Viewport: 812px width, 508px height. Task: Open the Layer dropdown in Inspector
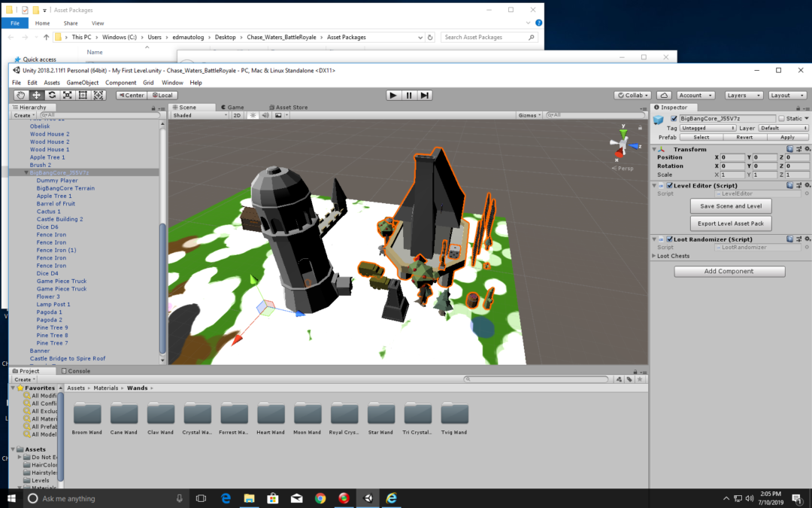point(783,128)
